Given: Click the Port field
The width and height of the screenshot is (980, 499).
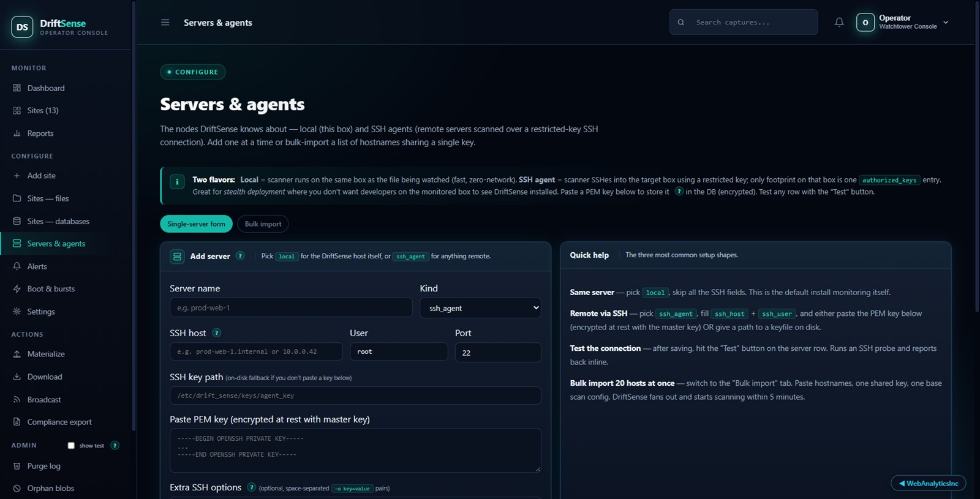Looking at the screenshot, I should click(x=498, y=353).
